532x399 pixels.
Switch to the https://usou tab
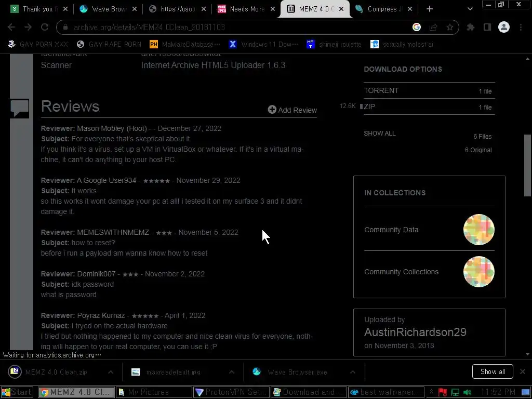click(177, 9)
